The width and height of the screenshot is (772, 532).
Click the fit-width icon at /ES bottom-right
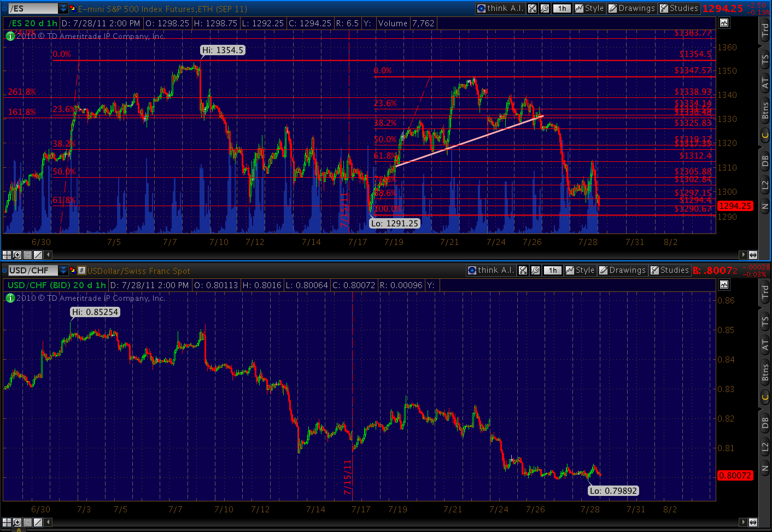click(753, 255)
